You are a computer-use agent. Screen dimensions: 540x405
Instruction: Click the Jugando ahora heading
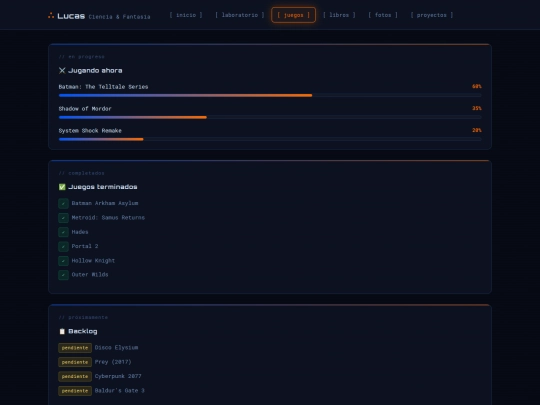point(95,71)
